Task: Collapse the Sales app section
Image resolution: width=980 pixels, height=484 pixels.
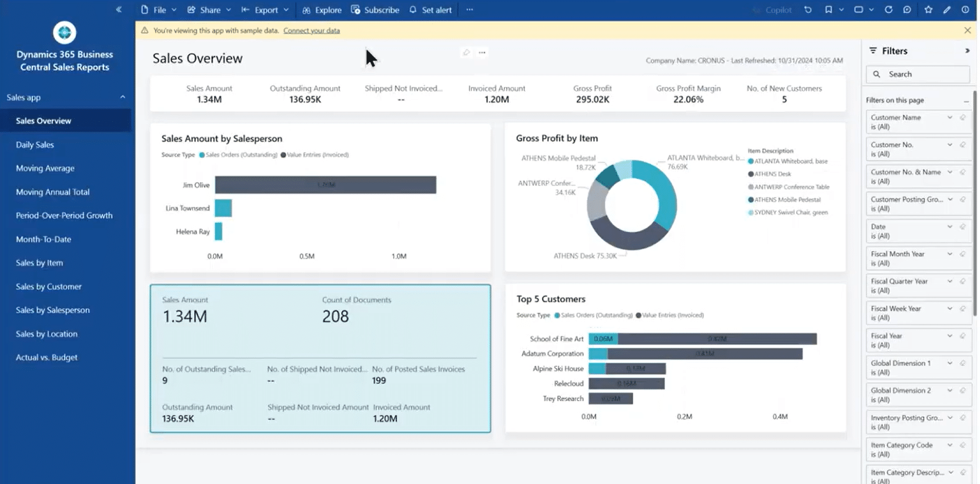Action: pos(122,97)
